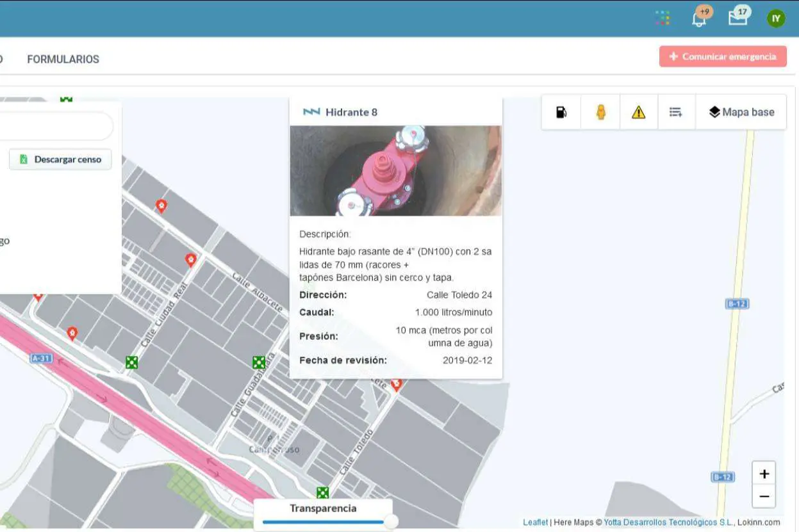This screenshot has width=799, height=532.
Task: Toggle the orange person map icon
Action: click(x=600, y=112)
